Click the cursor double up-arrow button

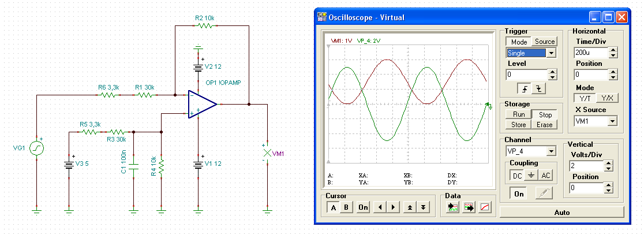[410, 207]
